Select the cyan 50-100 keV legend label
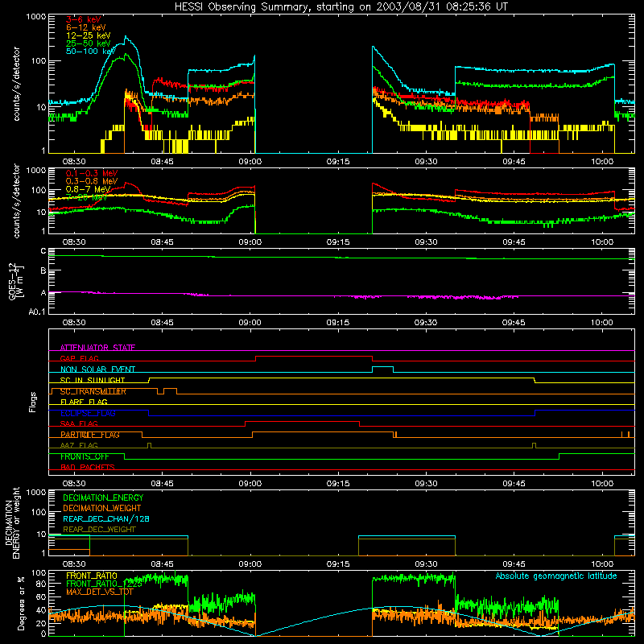The width and height of the screenshot is (644, 644). 91,52
